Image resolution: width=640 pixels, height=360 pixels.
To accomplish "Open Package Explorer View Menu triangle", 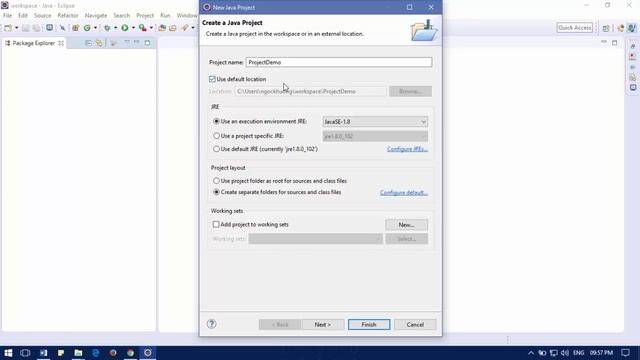I will [x=127, y=42].
